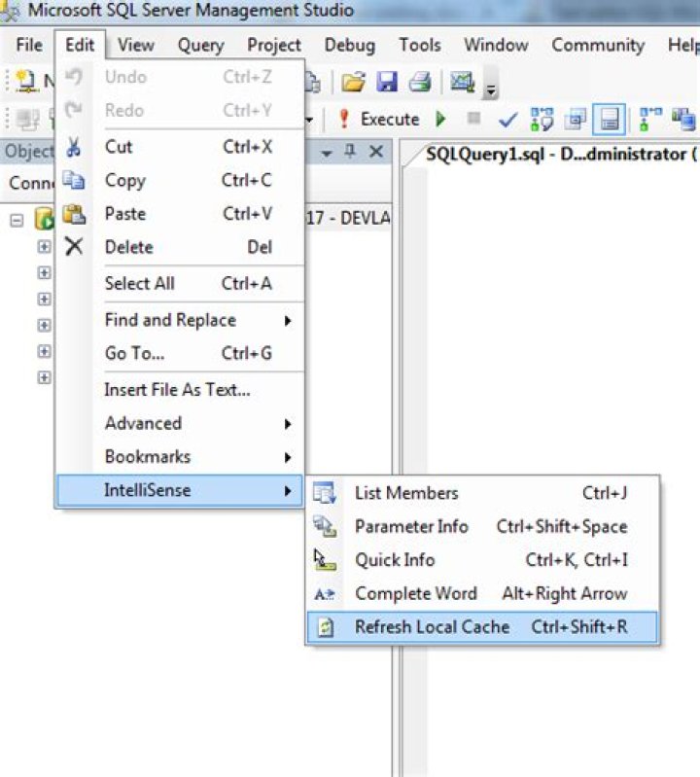Click the red exclamation Execute icon
The image size is (700, 777).
(344, 120)
